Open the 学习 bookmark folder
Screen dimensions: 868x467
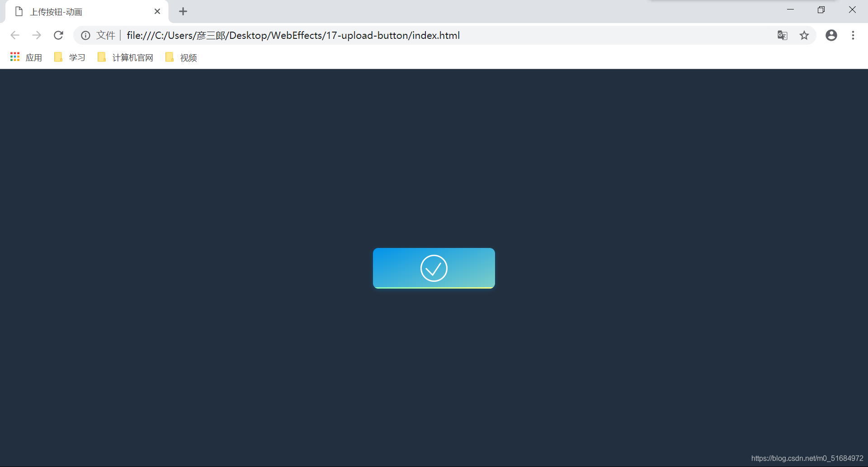click(x=70, y=57)
